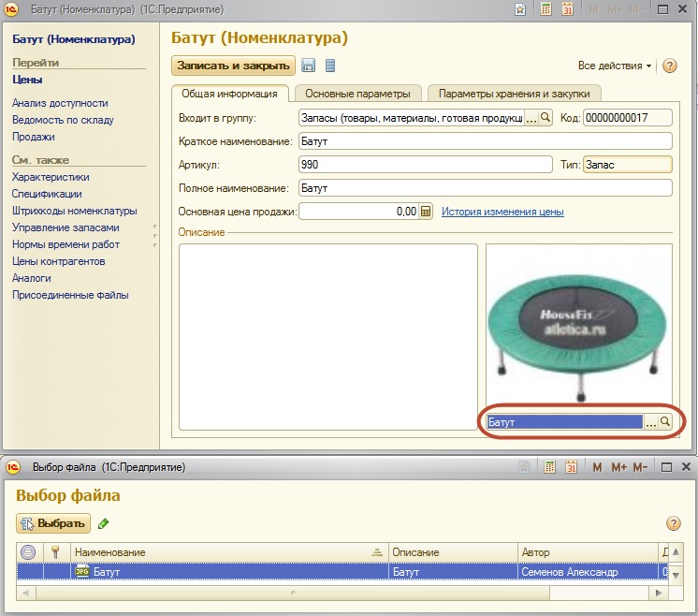Click the green pencil edit icon in file dialog

tap(104, 523)
